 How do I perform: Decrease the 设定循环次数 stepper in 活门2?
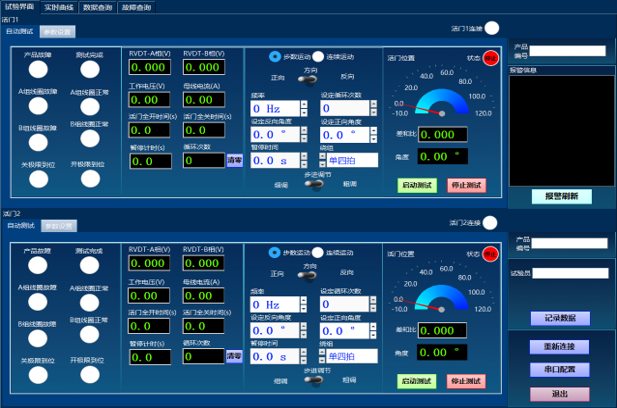(373, 308)
